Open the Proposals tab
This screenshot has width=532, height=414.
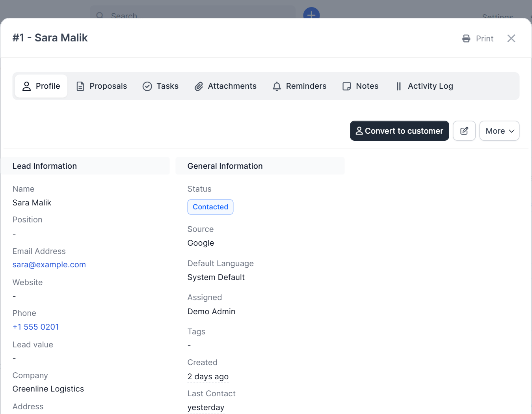tap(102, 86)
